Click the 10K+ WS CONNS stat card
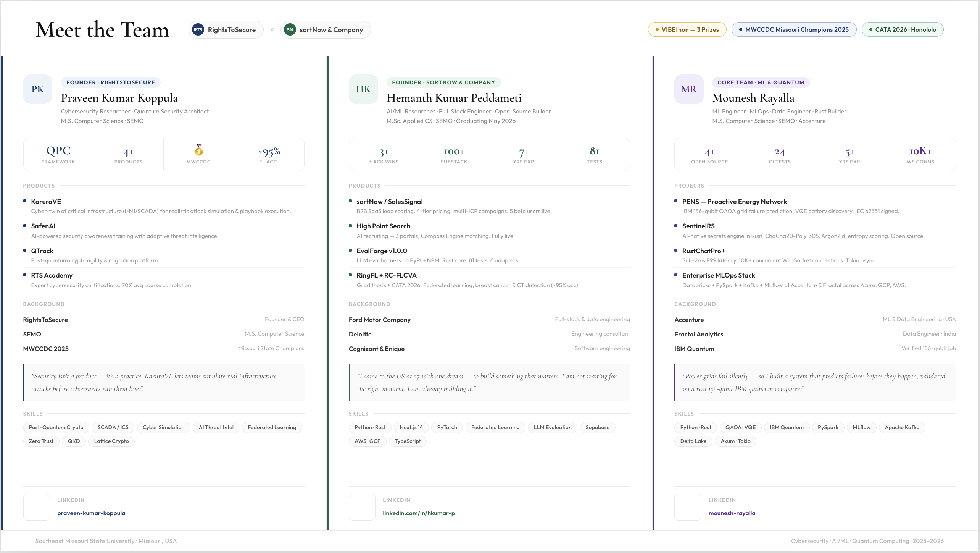Viewport: 980px width, 553px height. click(x=920, y=155)
